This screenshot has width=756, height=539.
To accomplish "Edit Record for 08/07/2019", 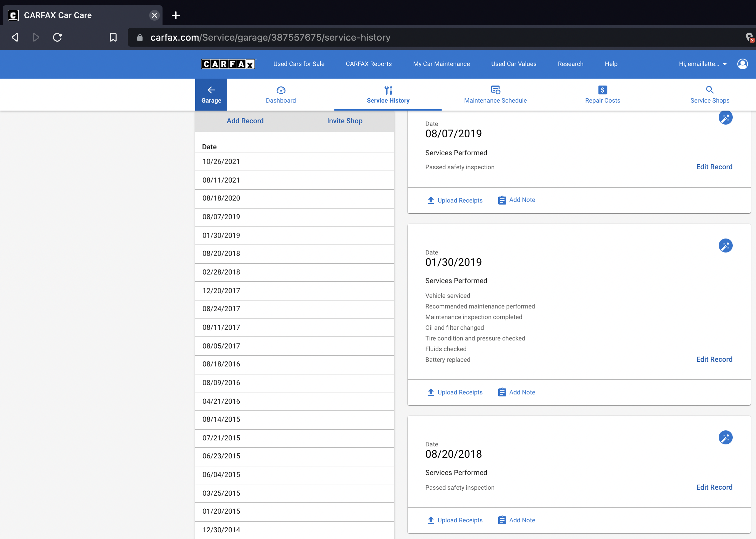I will pos(714,167).
